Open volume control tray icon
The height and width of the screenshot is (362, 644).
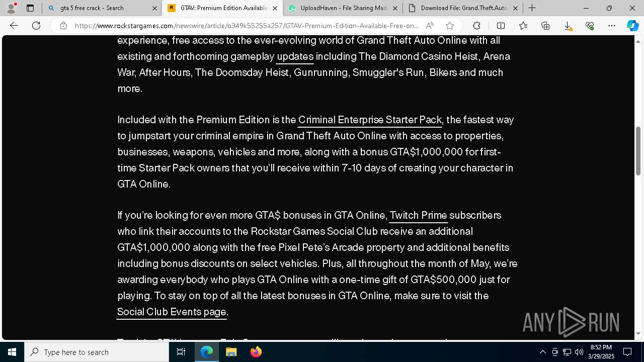[579, 352]
